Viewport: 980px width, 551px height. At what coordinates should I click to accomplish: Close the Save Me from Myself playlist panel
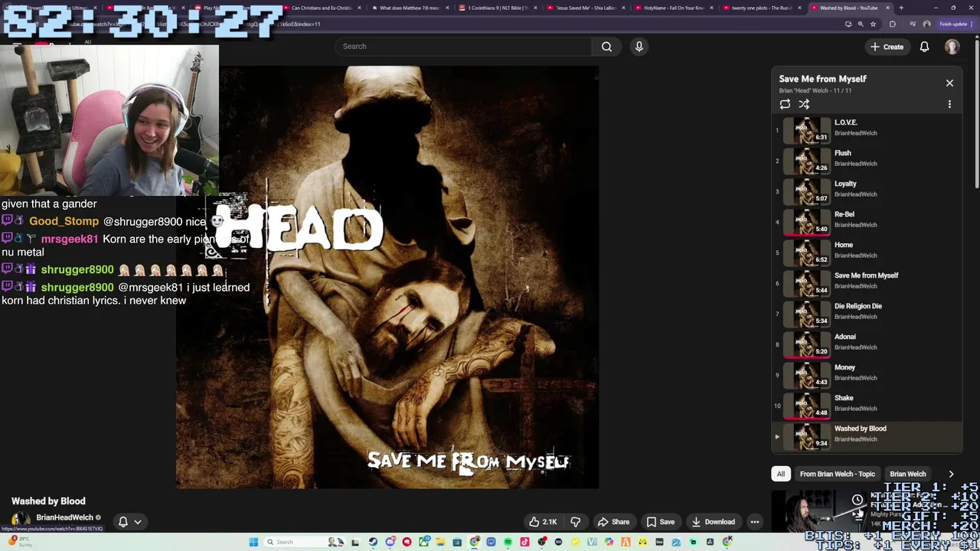(x=949, y=83)
